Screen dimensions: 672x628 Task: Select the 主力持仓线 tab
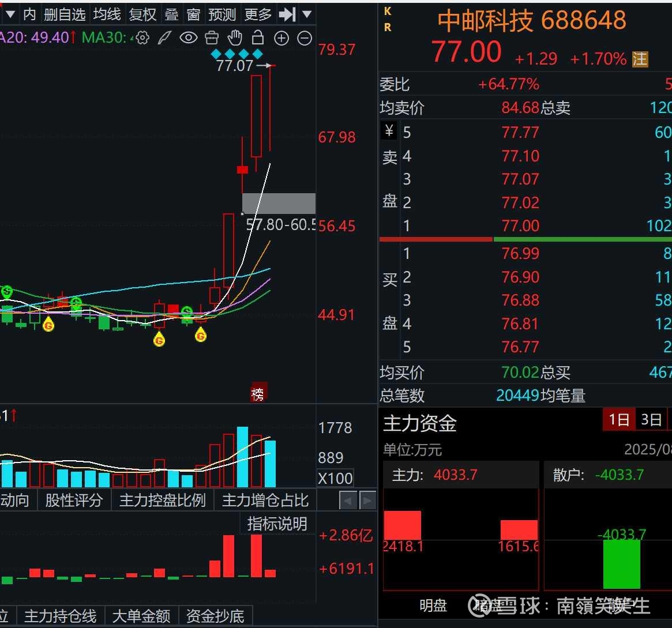(61, 616)
